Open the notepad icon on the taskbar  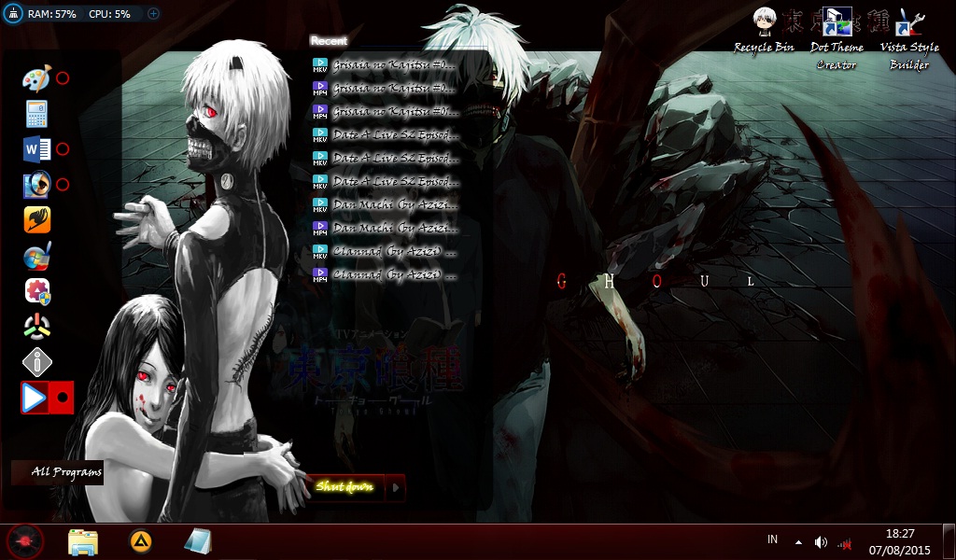pos(198,541)
